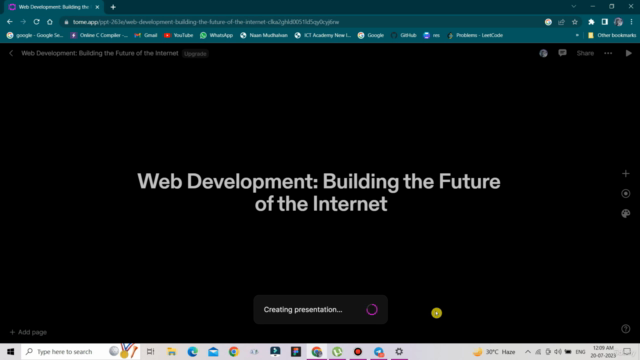Open the weather 30°C Haze widget
Viewport: 640px width, 360px height.
coord(494,352)
